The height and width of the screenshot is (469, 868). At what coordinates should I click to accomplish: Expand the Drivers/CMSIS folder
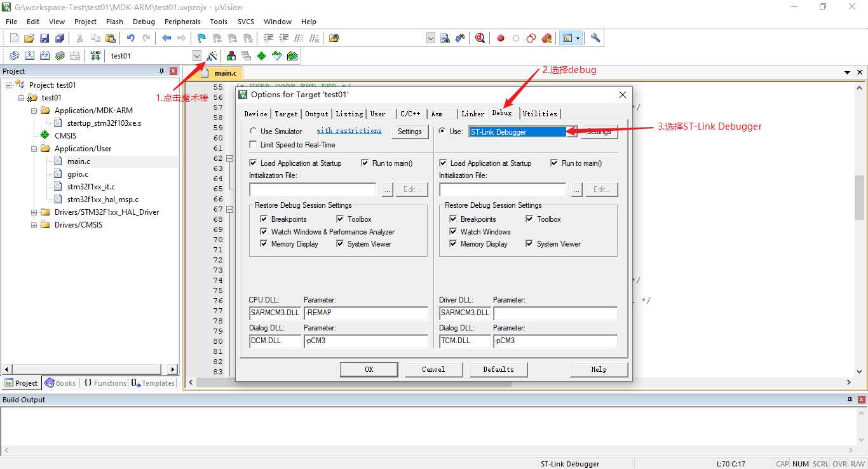click(x=34, y=225)
